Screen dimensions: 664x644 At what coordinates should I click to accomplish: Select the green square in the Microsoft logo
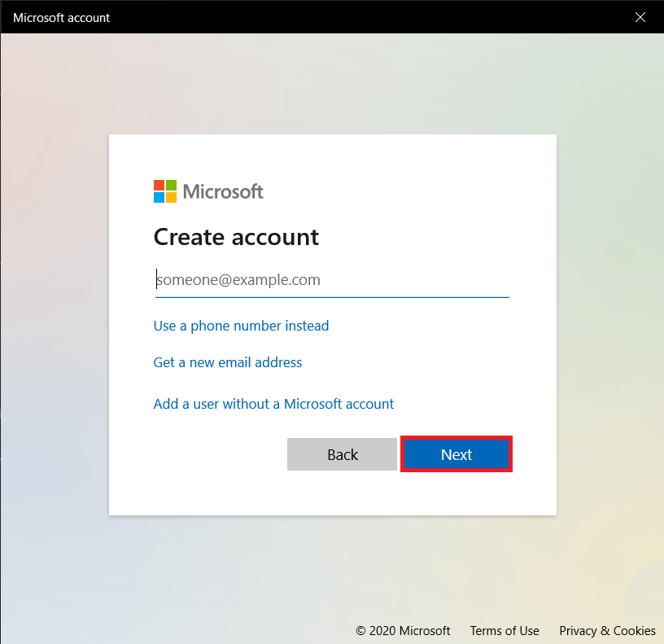point(171,184)
